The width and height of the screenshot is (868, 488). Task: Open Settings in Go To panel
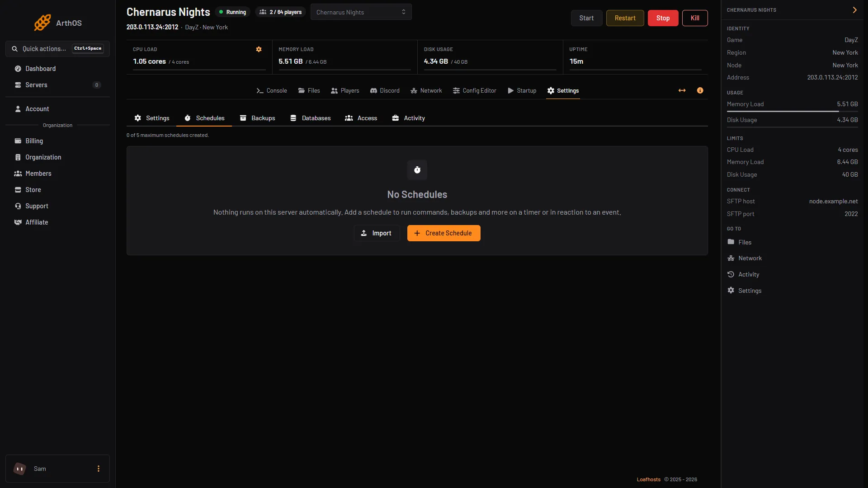(x=744, y=291)
